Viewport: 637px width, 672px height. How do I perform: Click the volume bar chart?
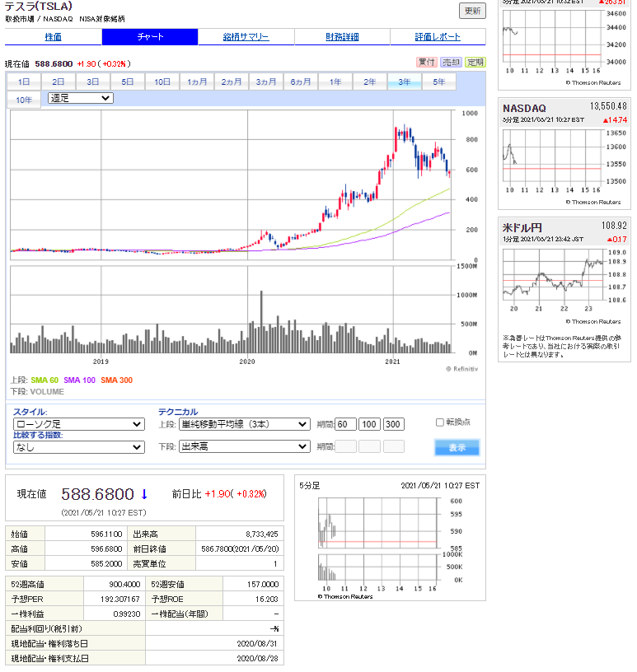pos(231,310)
